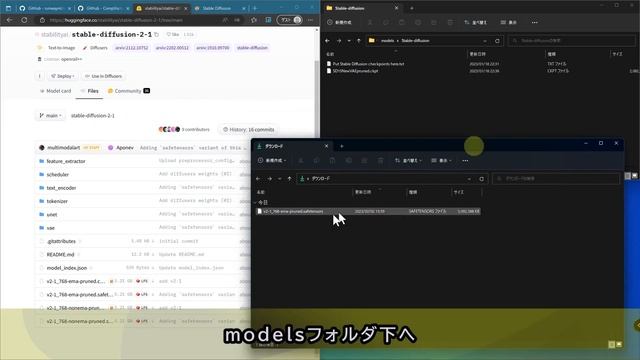This screenshot has height=360, width=640.
Task: Reload the Hugging Face page
Action: 24,20
